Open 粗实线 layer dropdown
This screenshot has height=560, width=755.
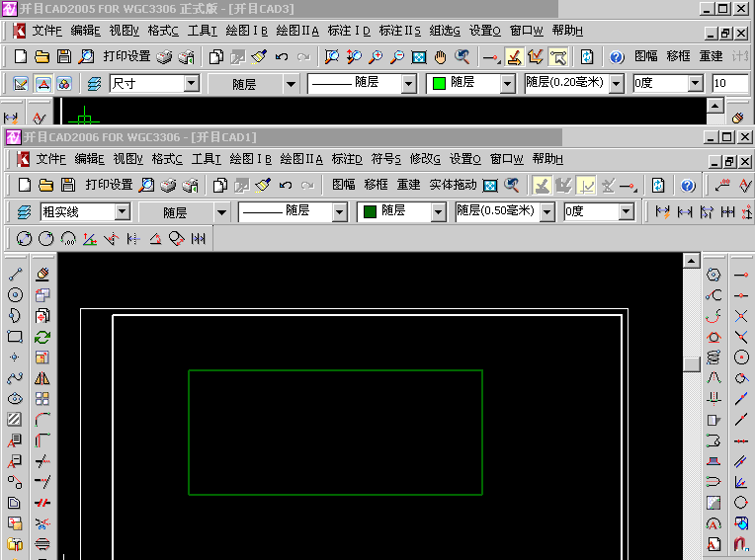tap(123, 211)
